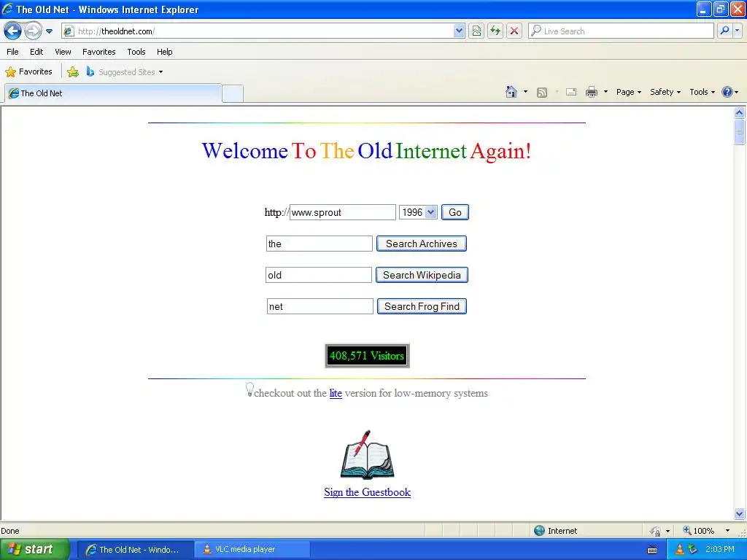Click the blue Help question mark icon
Image resolution: width=747 pixels, height=560 pixels.
click(727, 92)
